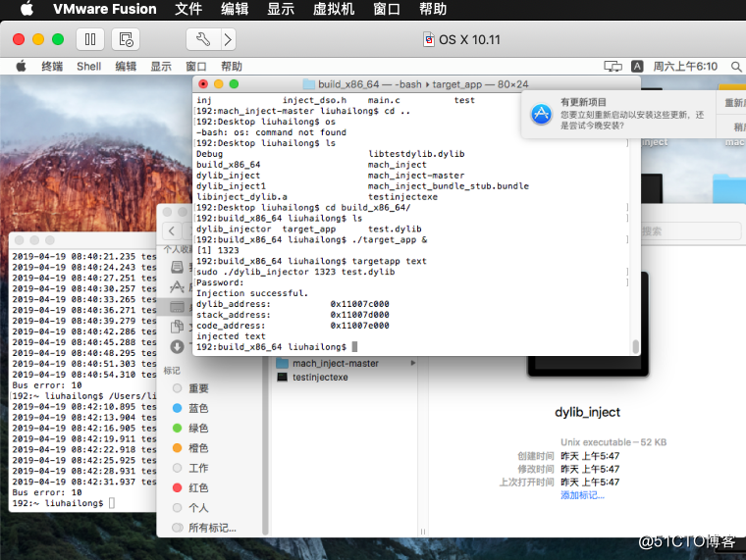The image size is (746, 560).
Task: Open the guest 显示 menu
Action: pos(161,66)
